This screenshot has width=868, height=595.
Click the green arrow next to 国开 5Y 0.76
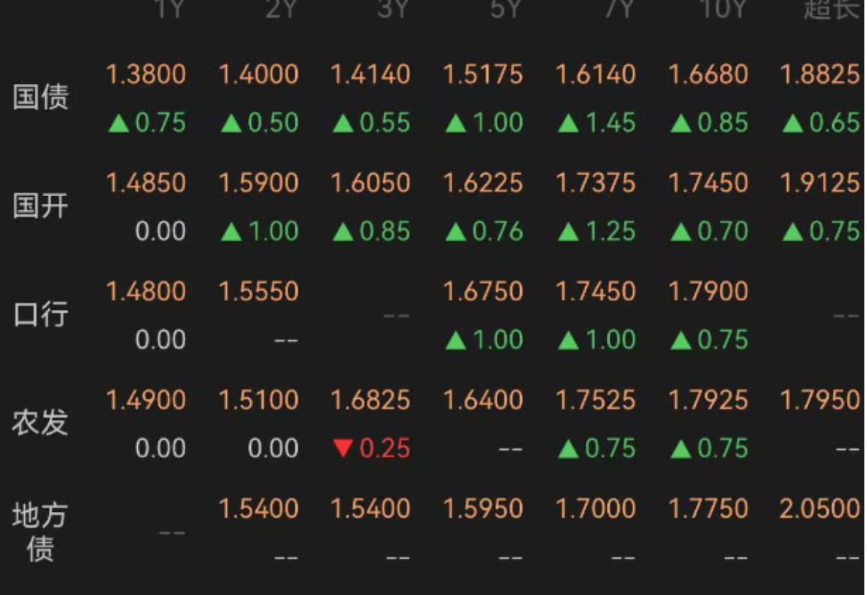tap(456, 231)
